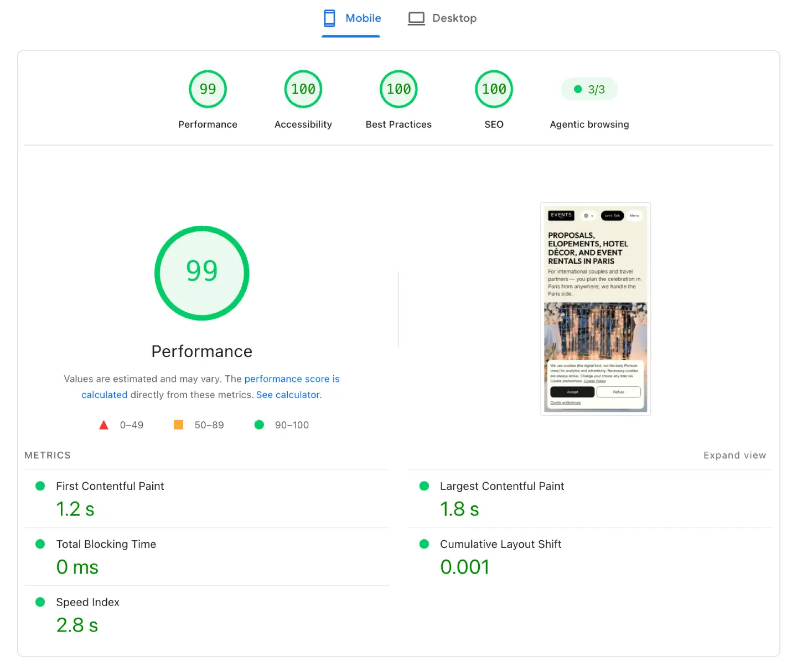Switch to the Mobile tab
Image resolution: width=797 pixels, height=672 pixels.
click(x=351, y=18)
